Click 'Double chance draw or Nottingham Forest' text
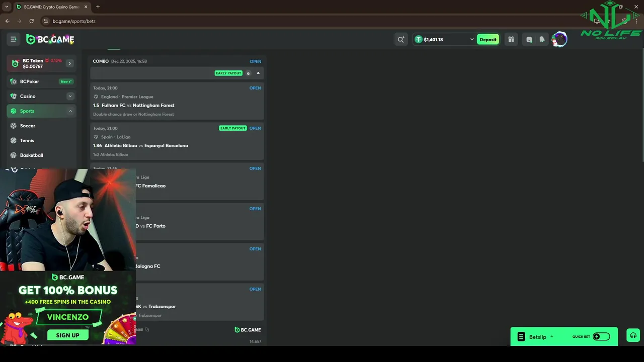The image size is (644, 362). tap(133, 114)
